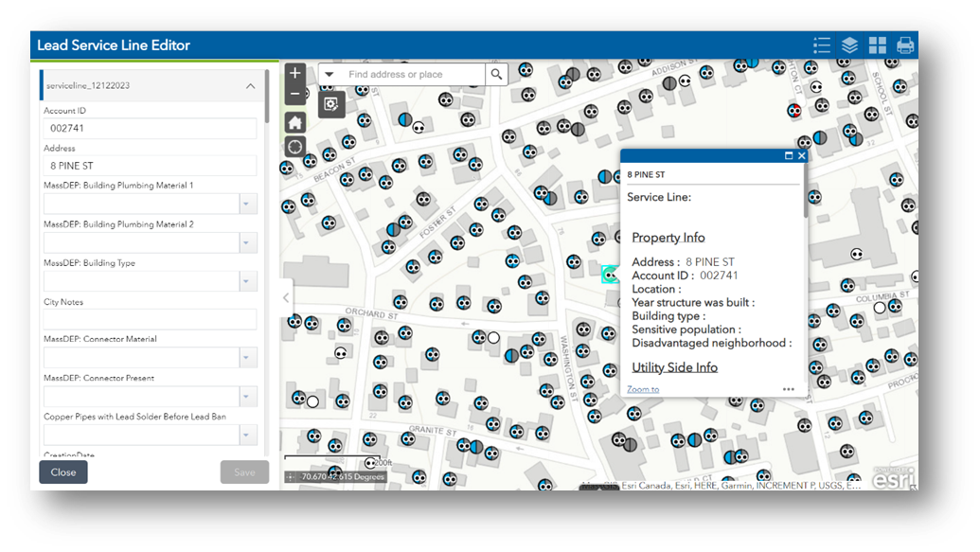
Task: Open the Layer List stack icon
Action: point(849,45)
